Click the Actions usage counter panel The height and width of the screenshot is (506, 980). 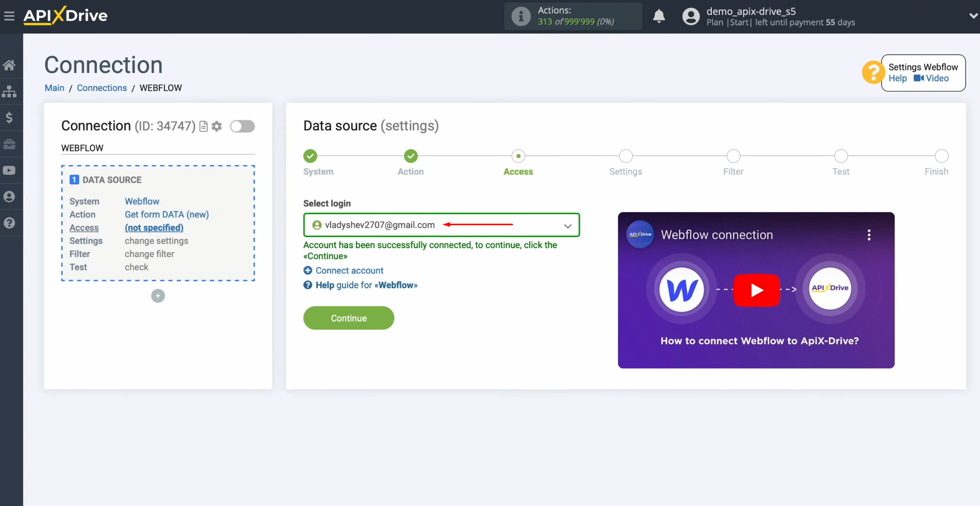(573, 16)
